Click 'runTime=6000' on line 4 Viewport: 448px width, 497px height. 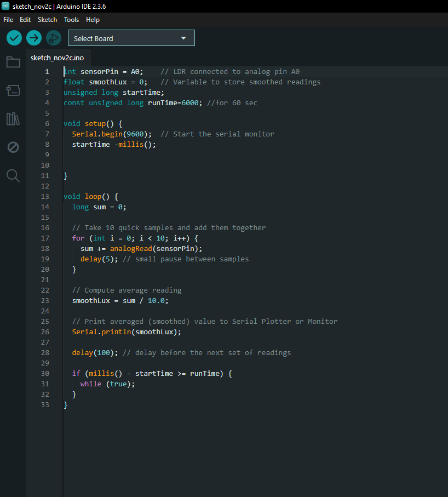tap(173, 102)
